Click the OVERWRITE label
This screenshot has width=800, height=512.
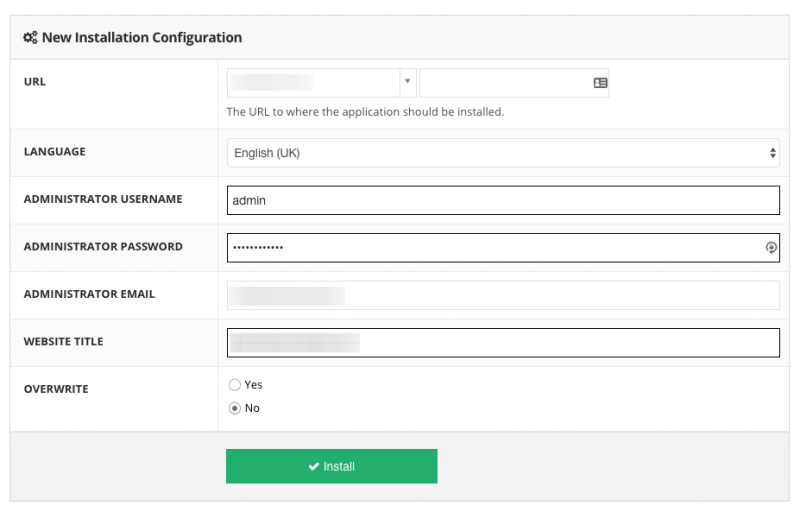coord(56,389)
